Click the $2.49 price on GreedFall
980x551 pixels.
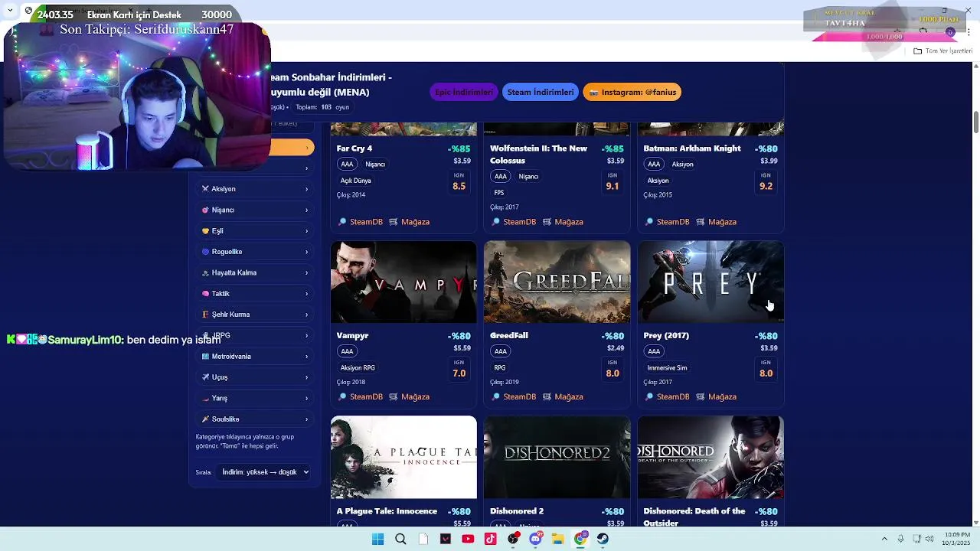[616, 348]
